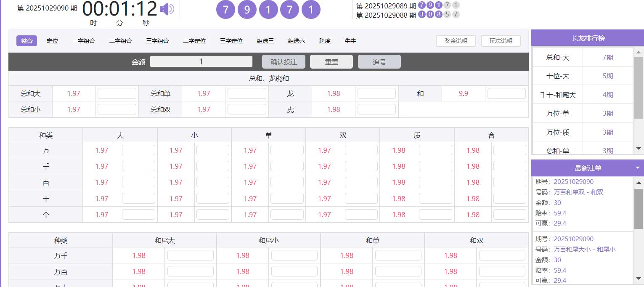
Task: Switch to the 跨度 tab
Action: pyautogui.click(x=325, y=41)
